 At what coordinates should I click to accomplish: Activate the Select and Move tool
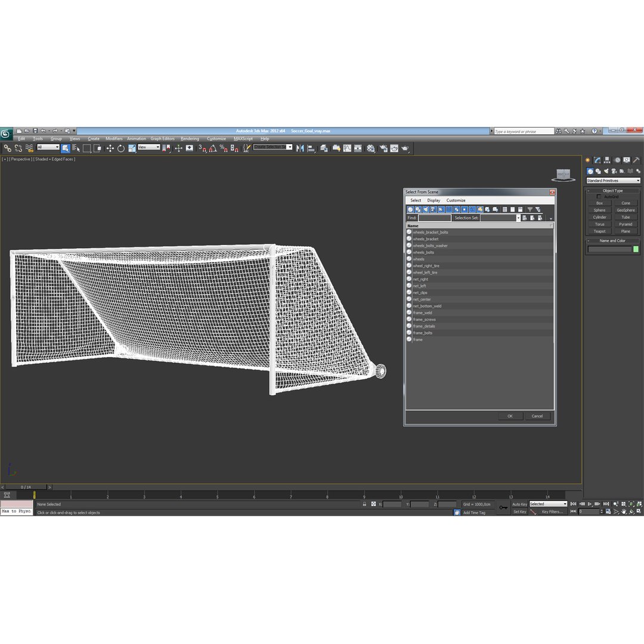click(110, 148)
